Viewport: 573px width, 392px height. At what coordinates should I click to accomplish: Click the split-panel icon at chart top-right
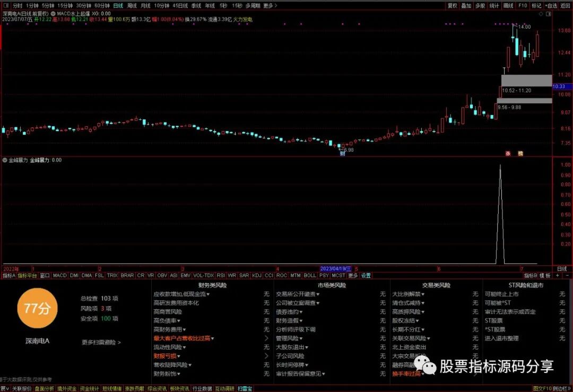(548, 14)
